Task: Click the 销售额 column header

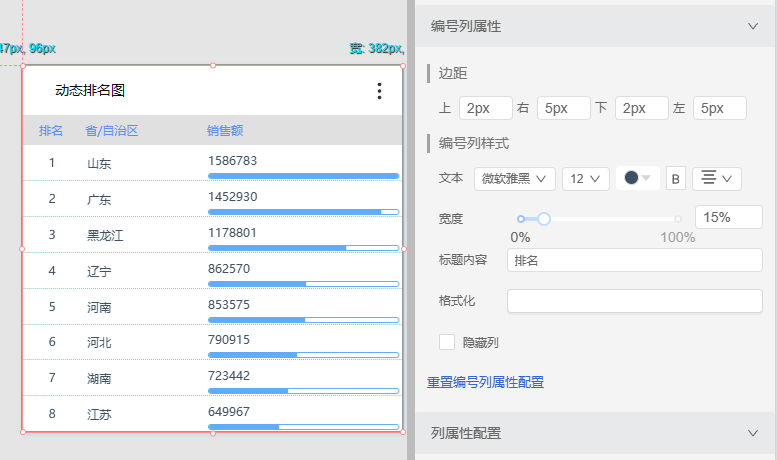Action: 225,131
